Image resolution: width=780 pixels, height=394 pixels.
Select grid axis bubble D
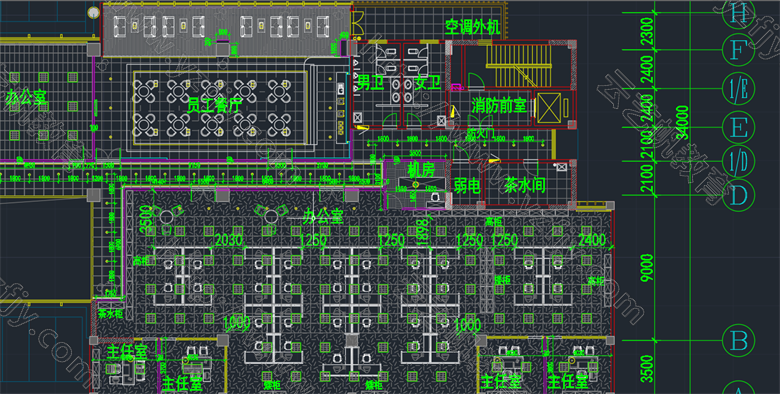click(x=738, y=195)
